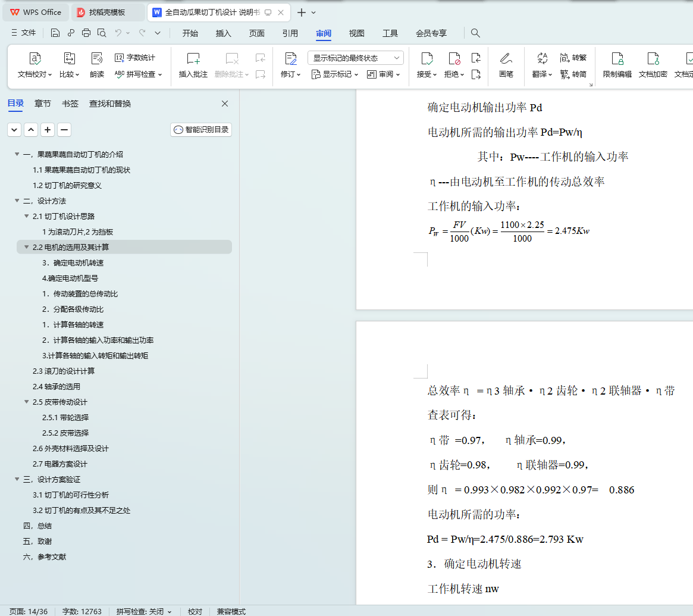
Task: Reject changes (拒绝) icon
Action: point(454,58)
